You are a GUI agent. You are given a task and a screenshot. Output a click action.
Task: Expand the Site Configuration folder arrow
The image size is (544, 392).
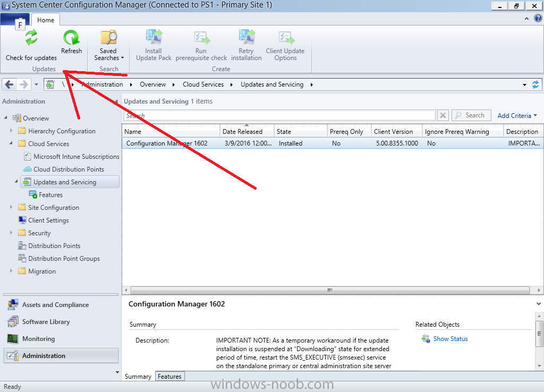11,207
